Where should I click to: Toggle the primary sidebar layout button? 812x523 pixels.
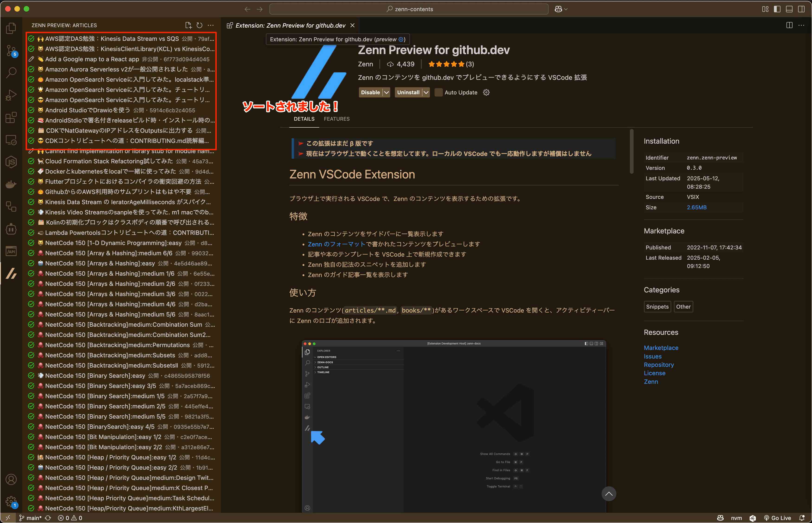[777, 9]
